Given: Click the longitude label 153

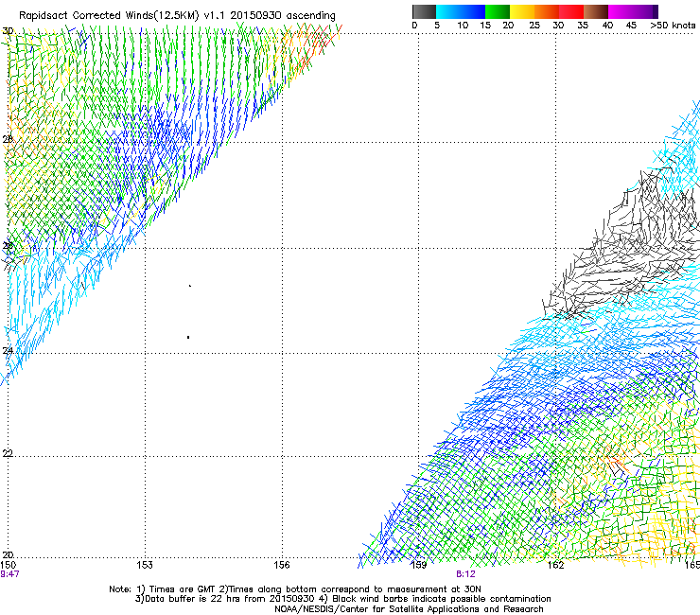Looking at the screenshot, I should tap(145, 565).
